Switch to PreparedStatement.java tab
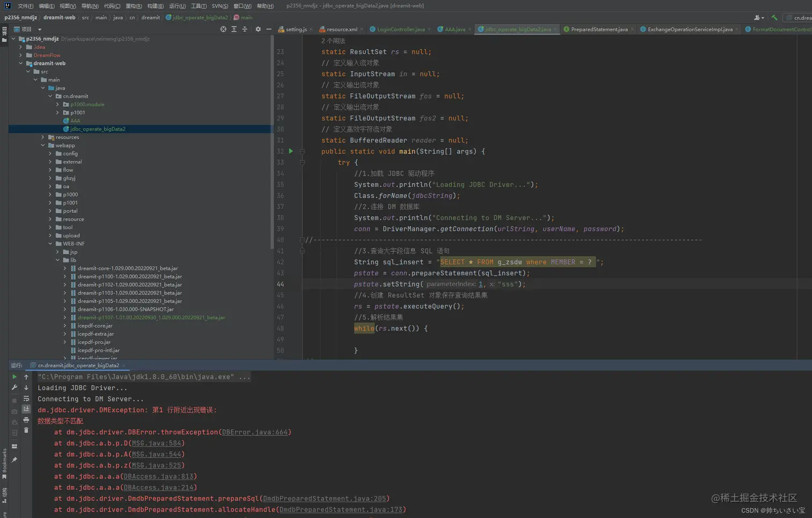 (599, 30)
